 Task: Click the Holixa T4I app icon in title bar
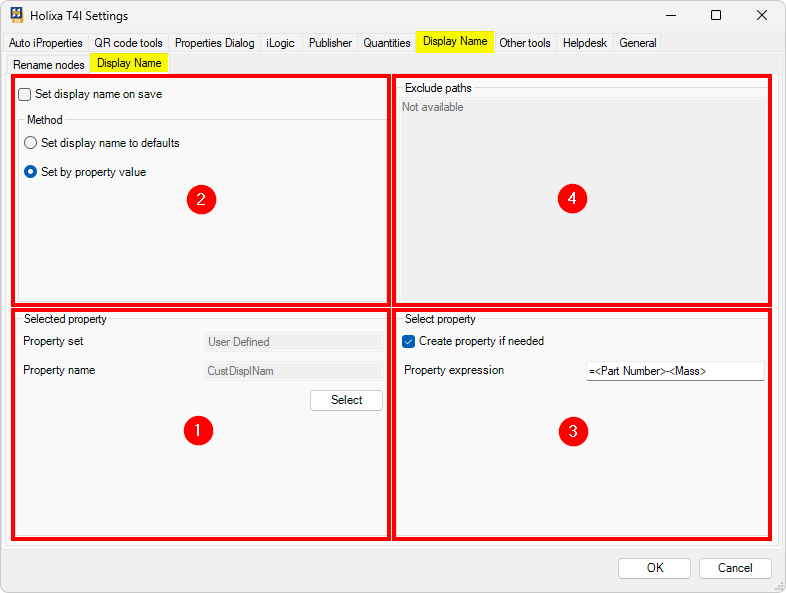[17, 15]
